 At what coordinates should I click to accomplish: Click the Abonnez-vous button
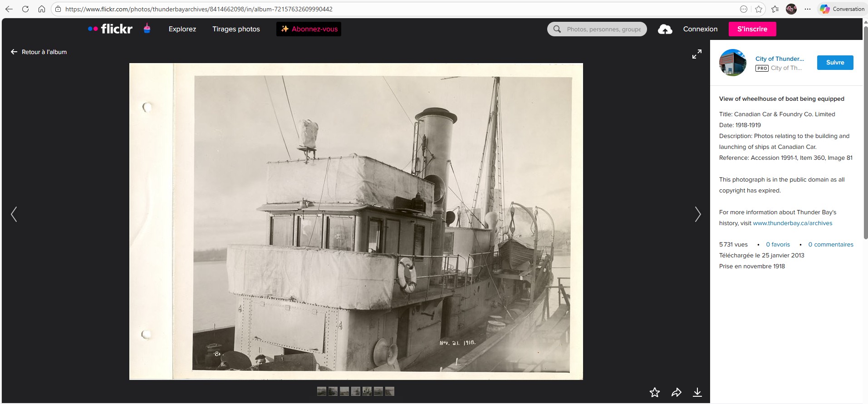pos(309,29)
